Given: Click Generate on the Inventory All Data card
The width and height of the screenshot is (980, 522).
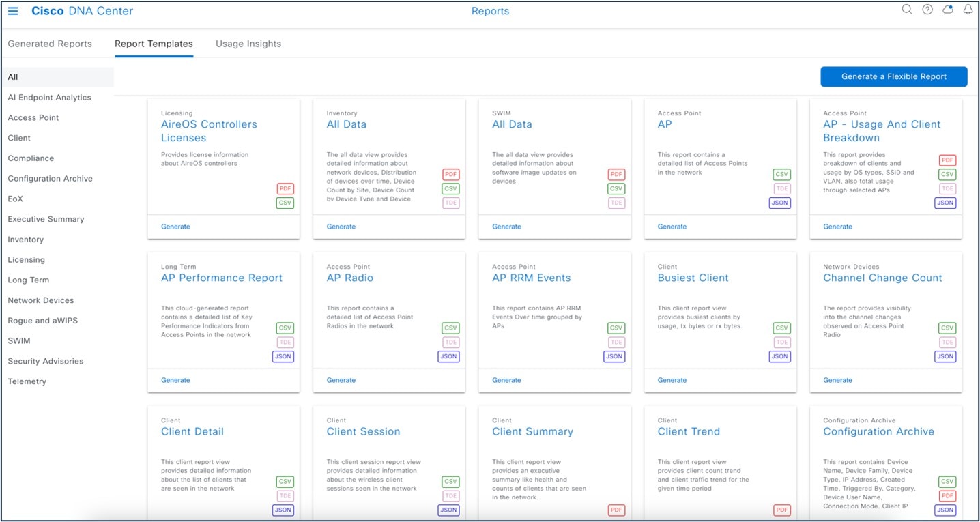Looking at the screenshot, I should tap(341, 227).
